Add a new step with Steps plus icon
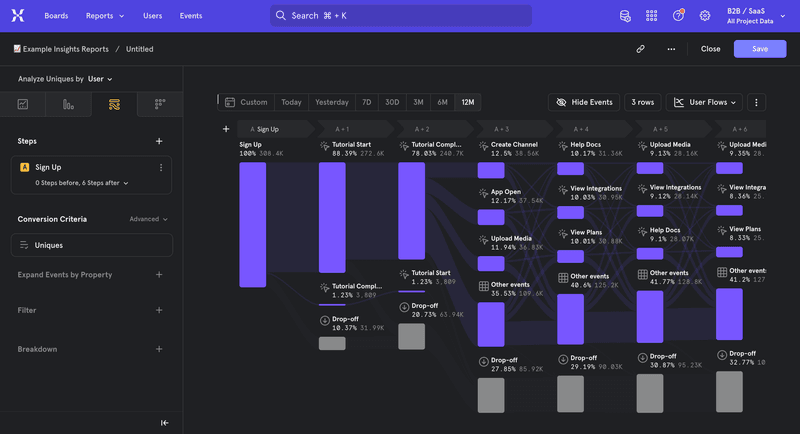Image resolution: width=800 pixels, height=434 pixels. coord(159,141)
